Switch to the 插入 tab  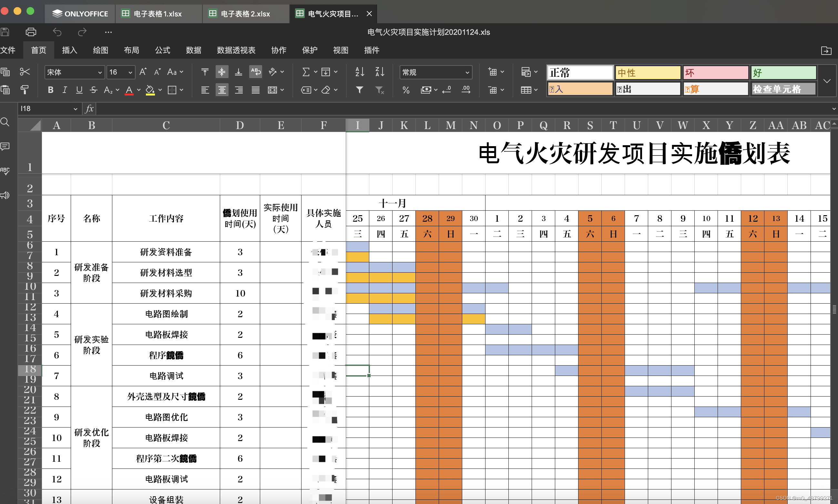pos(70,50)
